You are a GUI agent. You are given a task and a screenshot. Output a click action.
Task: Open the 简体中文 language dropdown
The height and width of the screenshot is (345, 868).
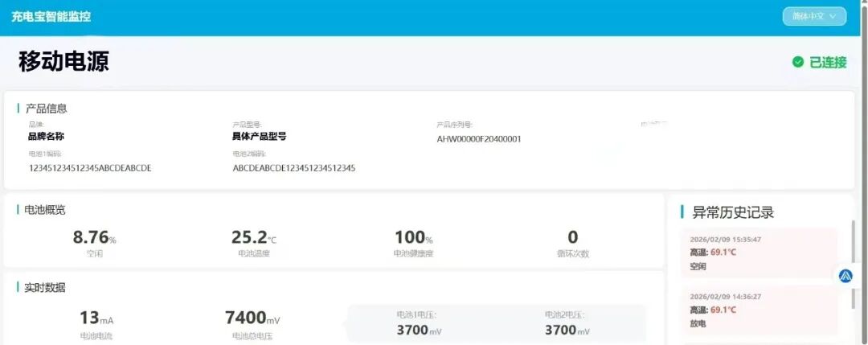point(814,16)
